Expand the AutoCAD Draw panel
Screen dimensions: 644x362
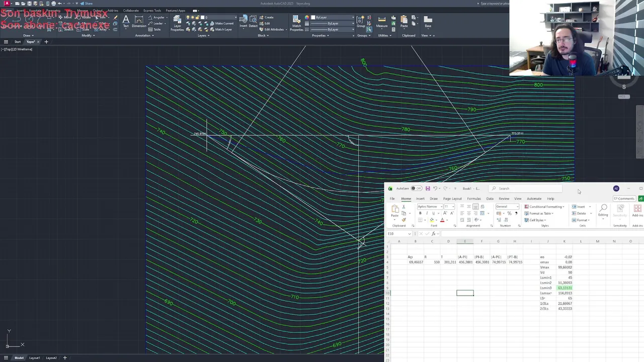pyautogui.click(x=28, y=35)
